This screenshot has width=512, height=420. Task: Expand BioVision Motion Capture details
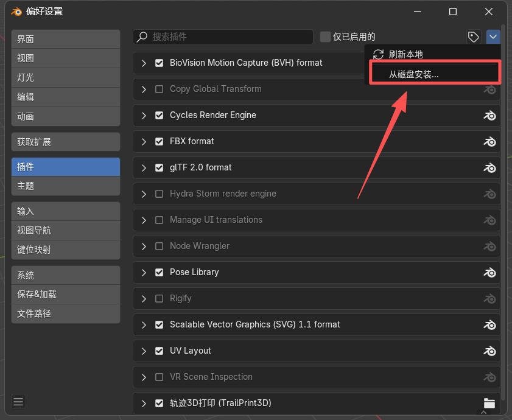pos(144,63)
